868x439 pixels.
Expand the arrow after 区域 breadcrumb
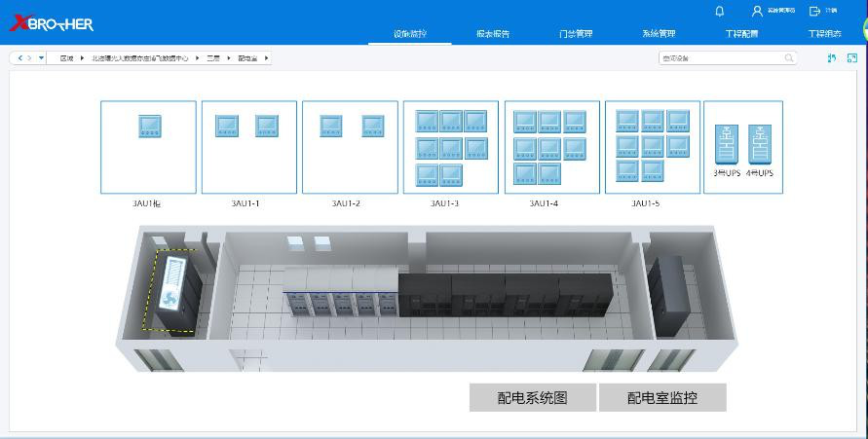pos(82,58)
